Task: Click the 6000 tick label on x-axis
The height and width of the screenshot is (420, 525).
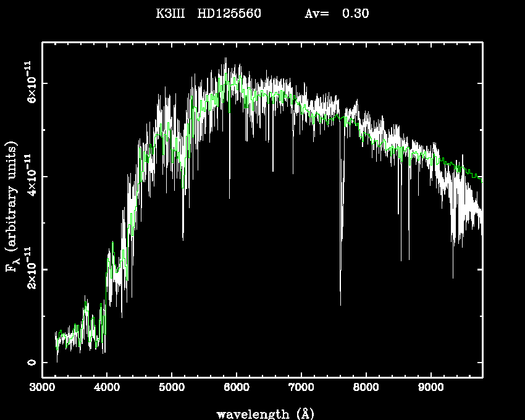Action: (x=237, y=388)
